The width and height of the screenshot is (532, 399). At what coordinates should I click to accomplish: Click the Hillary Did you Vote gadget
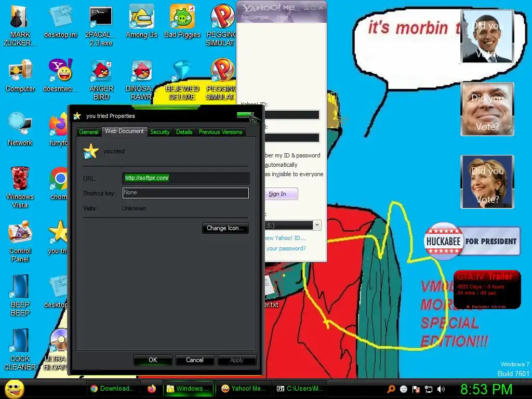[x=487, y=181]
